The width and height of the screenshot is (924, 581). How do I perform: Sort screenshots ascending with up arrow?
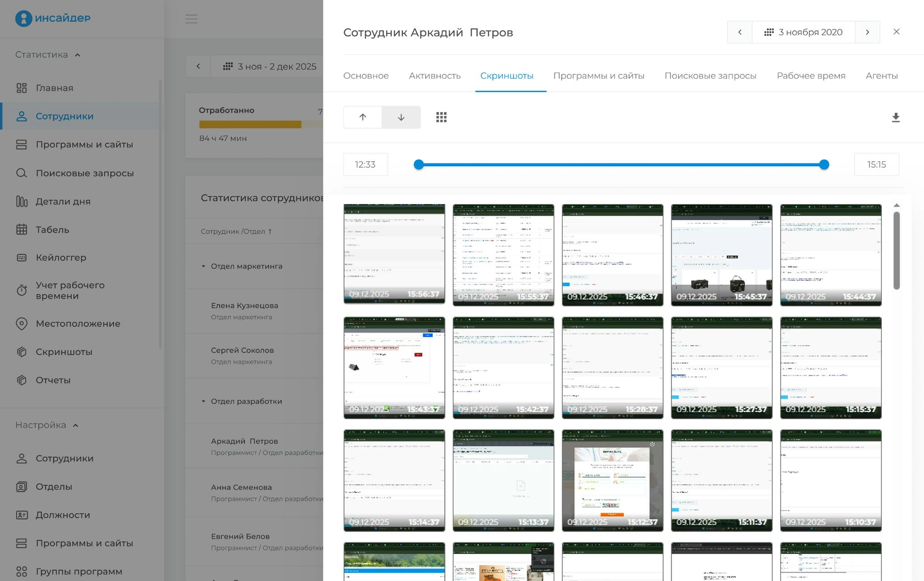[363, 117]
